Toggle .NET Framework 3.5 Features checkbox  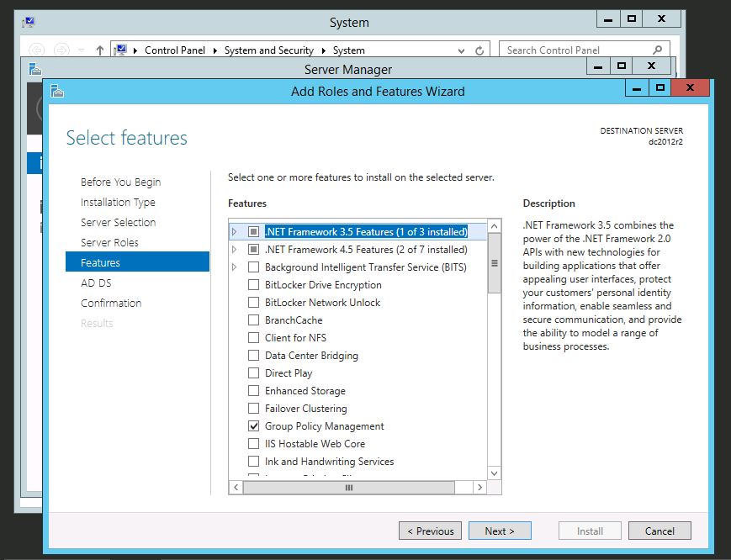[x=253, y=231]
